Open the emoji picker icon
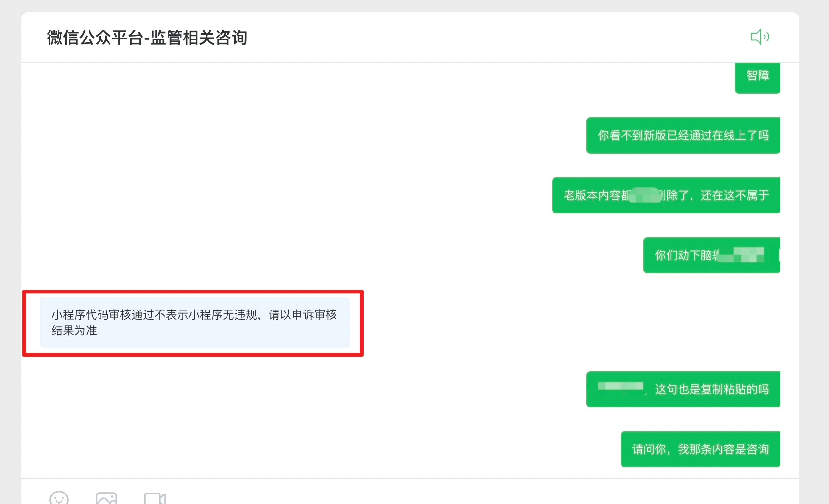Image resolution: width=829 pixels, height=504 pixels. point(59,498)
